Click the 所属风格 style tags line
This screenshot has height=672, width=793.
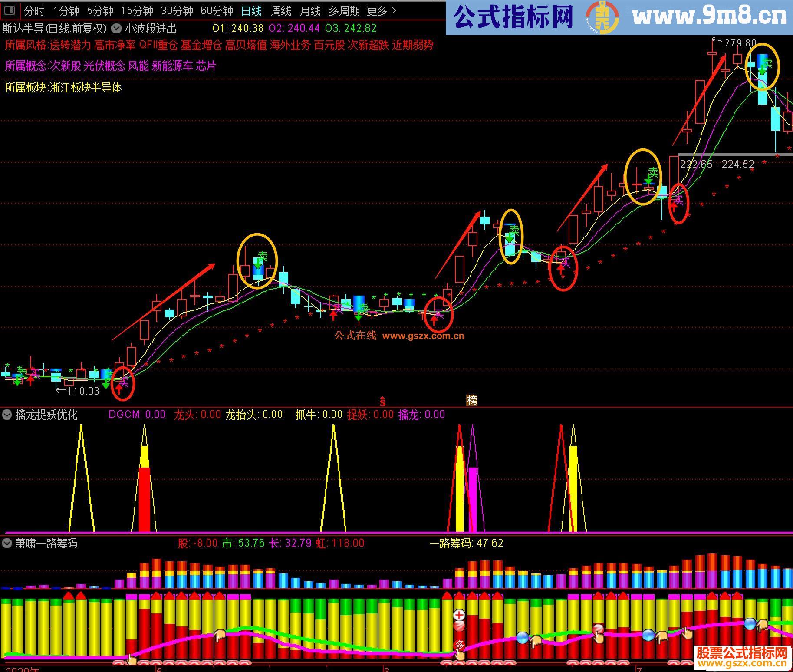tap(219, 45)
